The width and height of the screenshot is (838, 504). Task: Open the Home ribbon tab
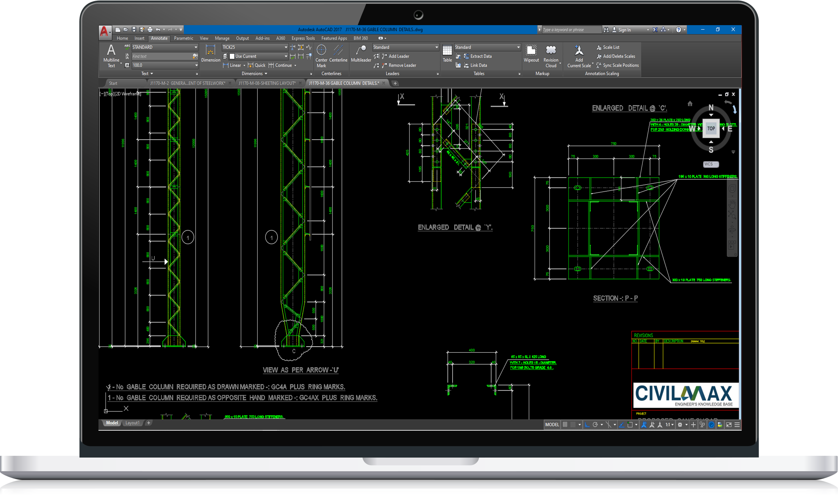tap(122, 38)
